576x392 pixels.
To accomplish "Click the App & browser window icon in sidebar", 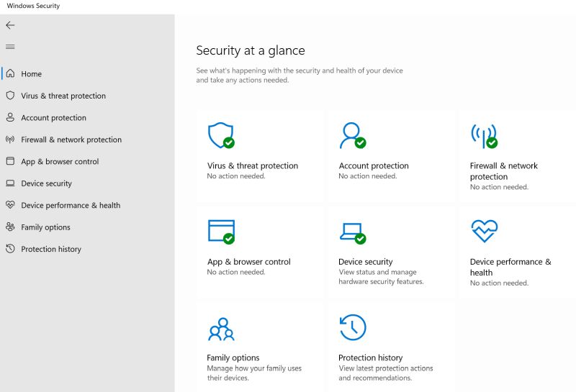I will [10, 161].
